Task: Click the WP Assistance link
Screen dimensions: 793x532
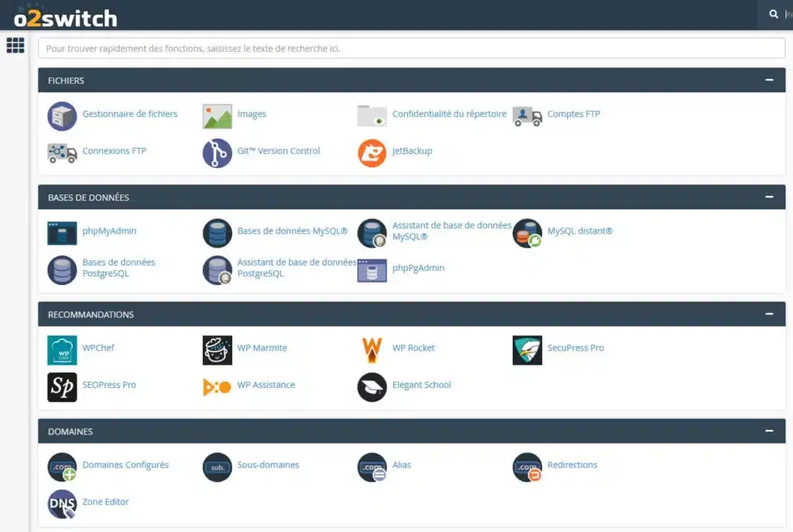Action: 266,385
